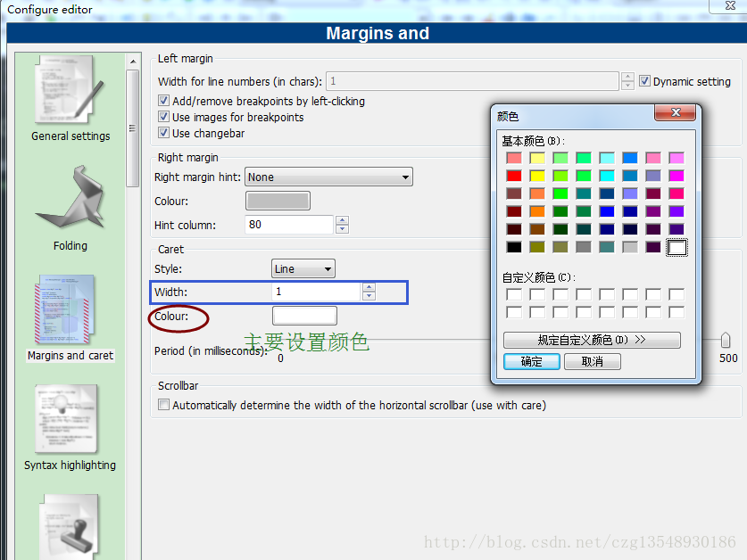Viewport: 747px width, 560px height.
Task: Decrease the caret Width value
Action: (x=369, y=296)
